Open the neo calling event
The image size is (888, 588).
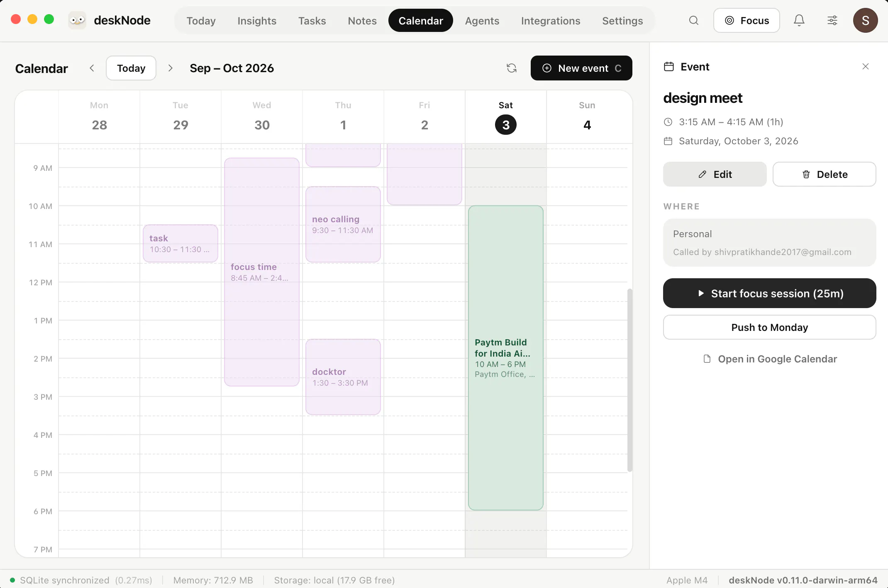[343, 224]
